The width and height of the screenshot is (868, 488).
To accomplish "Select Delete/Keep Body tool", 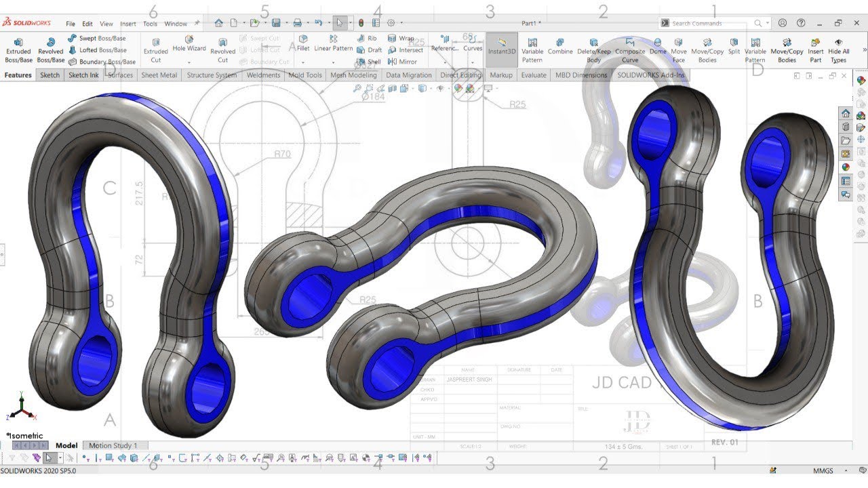I will (594, 51).
